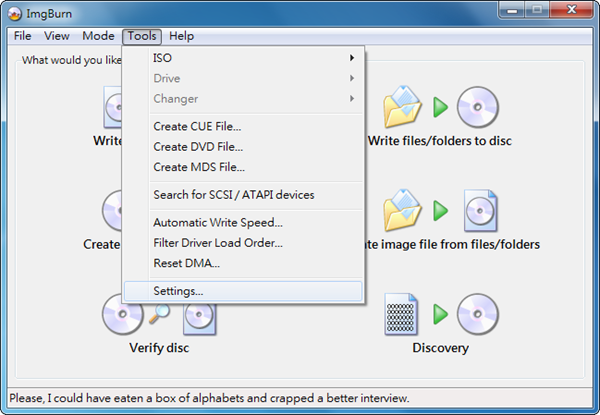The image size is (600, 415).
Task: Click the Discovery disc icon
Action: pyautogui.click(x=478, y=314)
